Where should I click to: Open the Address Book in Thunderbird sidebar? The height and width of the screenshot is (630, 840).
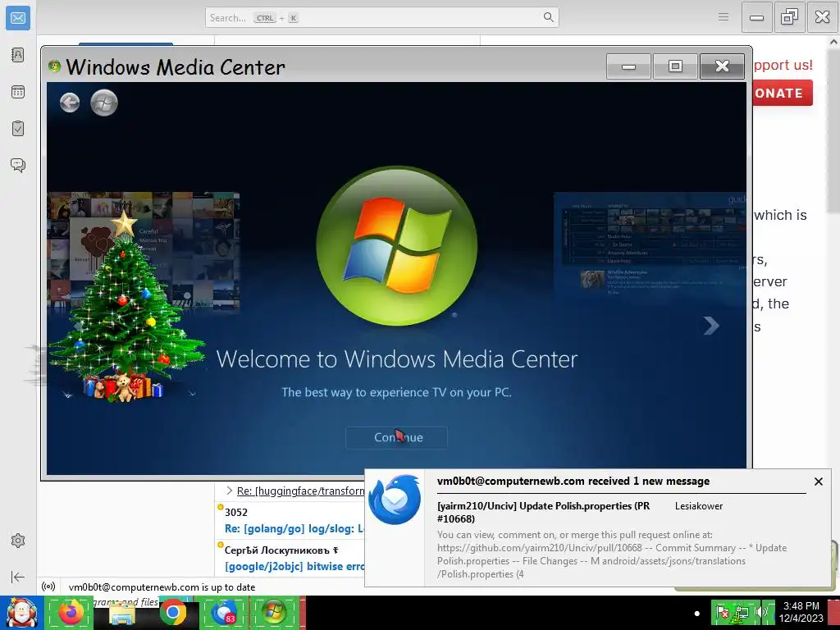pyautogui.click(x=18, y=55)
